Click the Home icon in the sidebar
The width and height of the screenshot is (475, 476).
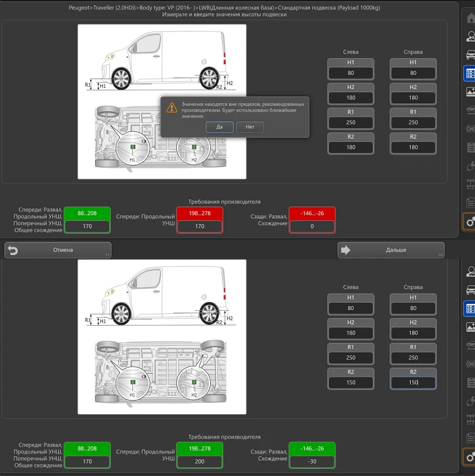pos(470,18)
